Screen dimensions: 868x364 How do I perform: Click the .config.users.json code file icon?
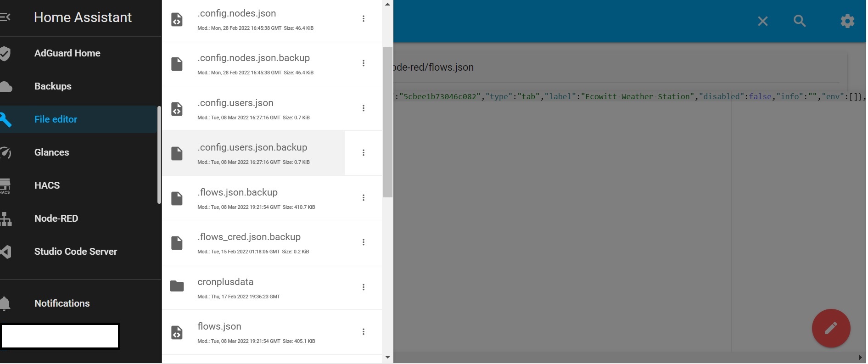(177, 109)
